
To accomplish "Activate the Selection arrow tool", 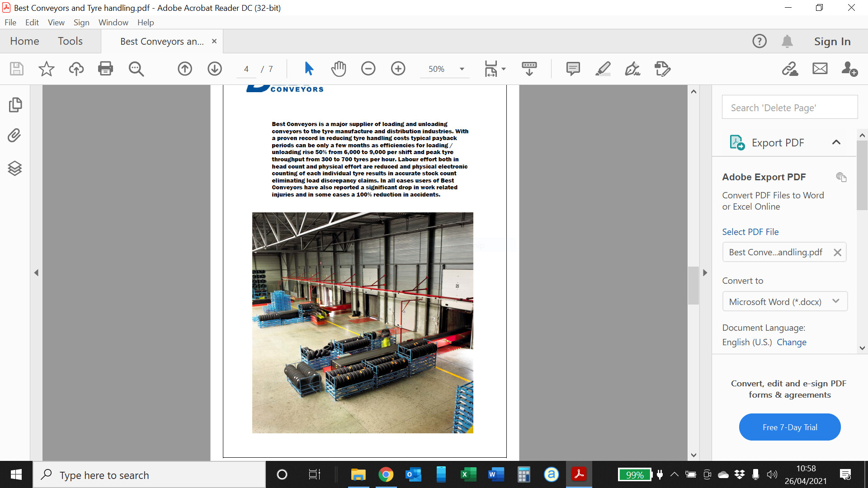I will pyautogui.click(x=309, y=69).
